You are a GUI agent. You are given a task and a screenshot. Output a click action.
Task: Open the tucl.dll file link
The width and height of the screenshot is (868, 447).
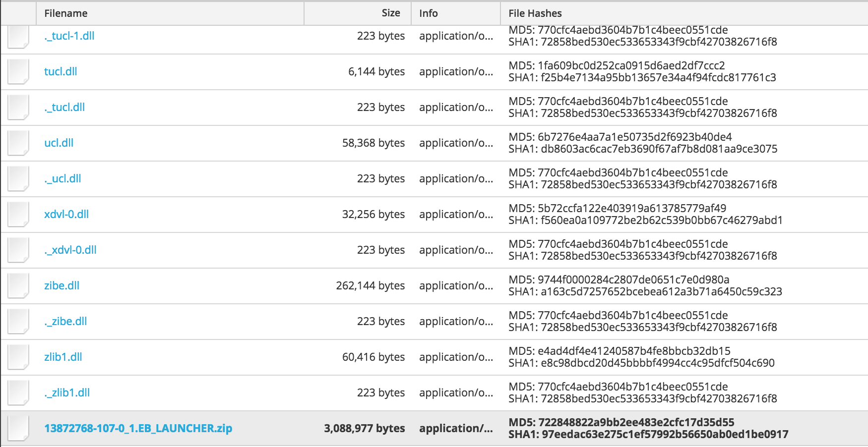coord(61,71)
